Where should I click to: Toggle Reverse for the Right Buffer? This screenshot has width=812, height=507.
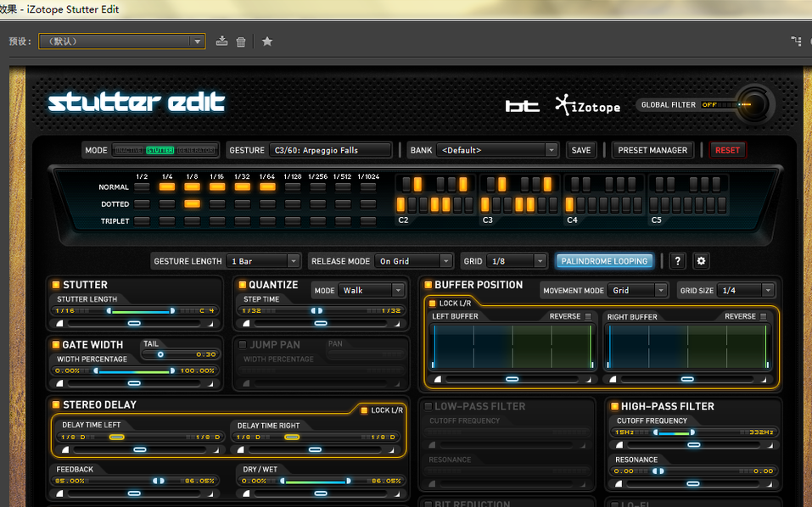click(764, 316)
